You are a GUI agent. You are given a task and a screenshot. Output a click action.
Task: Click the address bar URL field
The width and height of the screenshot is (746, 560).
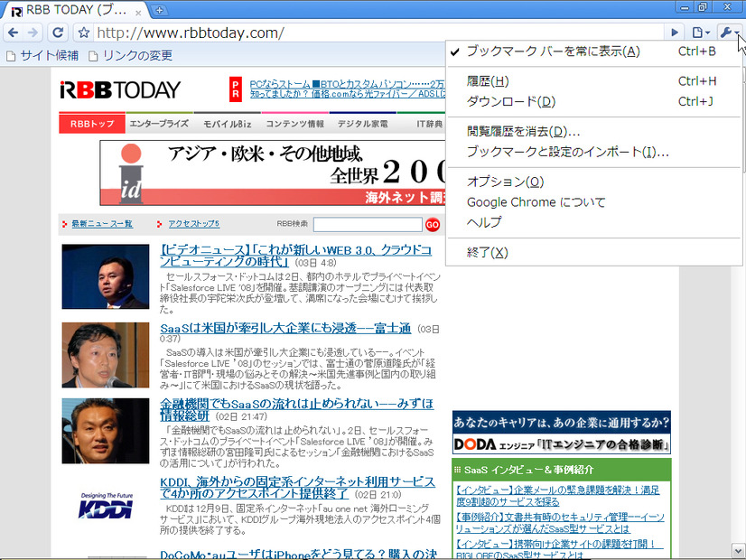pyautogui.click(x=378, y=33)
